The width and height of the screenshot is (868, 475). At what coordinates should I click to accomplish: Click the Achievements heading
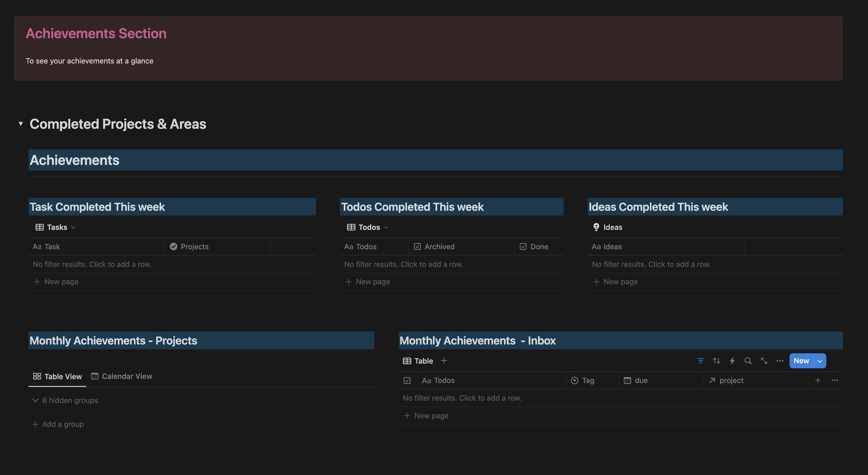pyautogui.click(x=74, y=160)
